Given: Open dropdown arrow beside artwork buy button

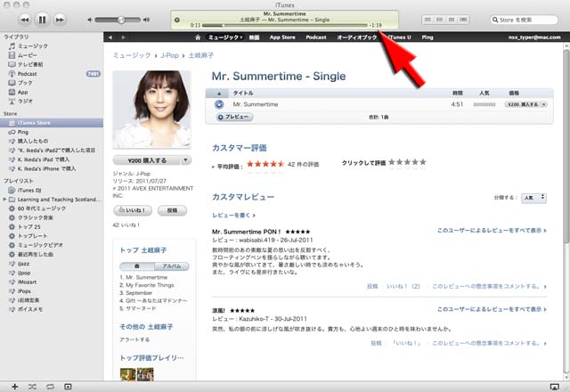Looking at the screenshot, I should pyautogui.click(x=186, y=160).
